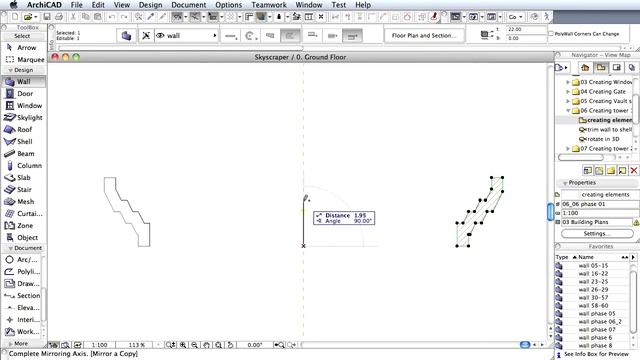Click the Settings button in Properties
Image resolution: width=640 pixels, height=360 pixels.
pos(597,234)
